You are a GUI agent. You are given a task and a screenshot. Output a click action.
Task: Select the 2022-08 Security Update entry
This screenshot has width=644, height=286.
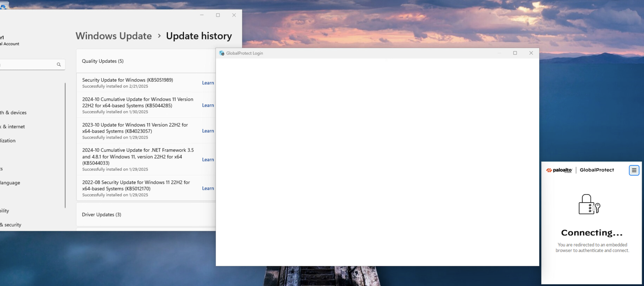click(146, 188)
